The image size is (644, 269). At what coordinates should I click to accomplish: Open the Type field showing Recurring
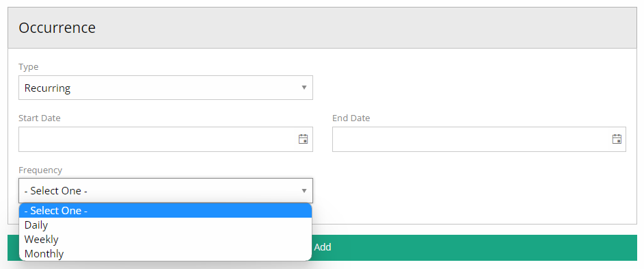[165, 88]
